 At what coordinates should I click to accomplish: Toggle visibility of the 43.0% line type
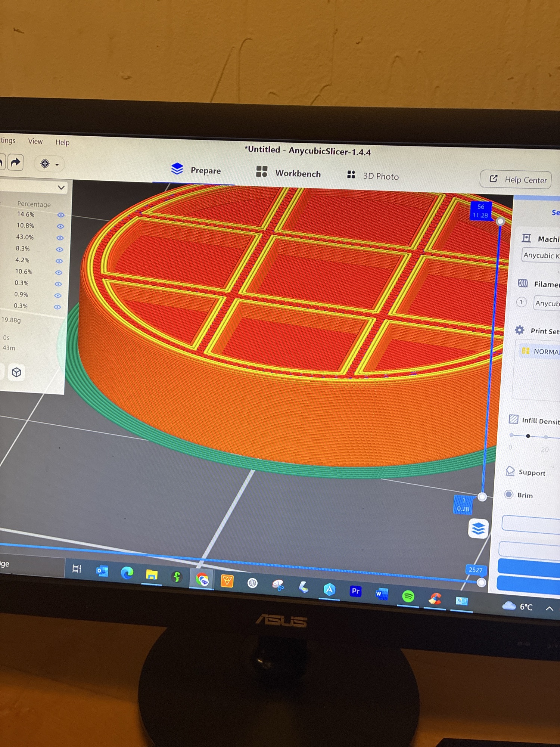60,238
